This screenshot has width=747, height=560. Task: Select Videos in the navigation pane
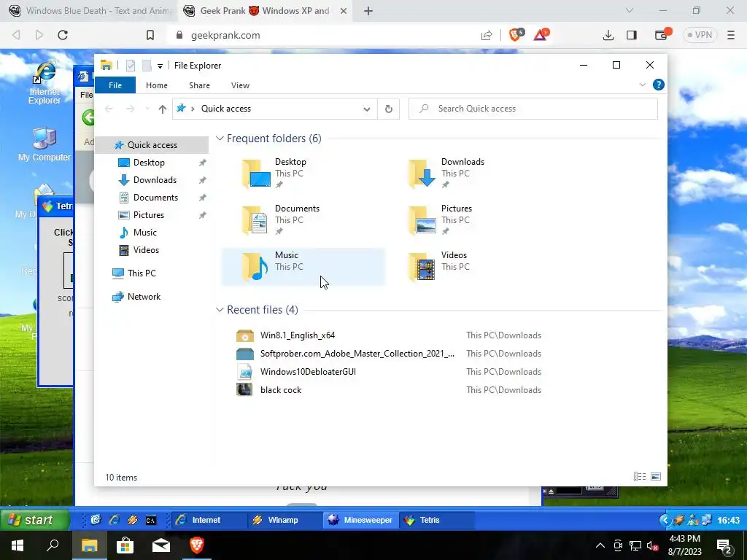(146, 250)
